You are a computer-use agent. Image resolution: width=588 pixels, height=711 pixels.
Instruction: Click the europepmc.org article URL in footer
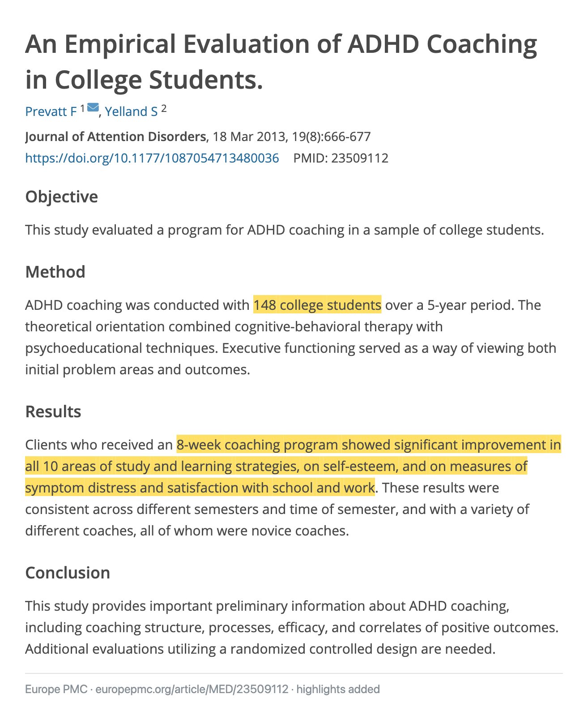pyautogui.click(x=192, y=689)
